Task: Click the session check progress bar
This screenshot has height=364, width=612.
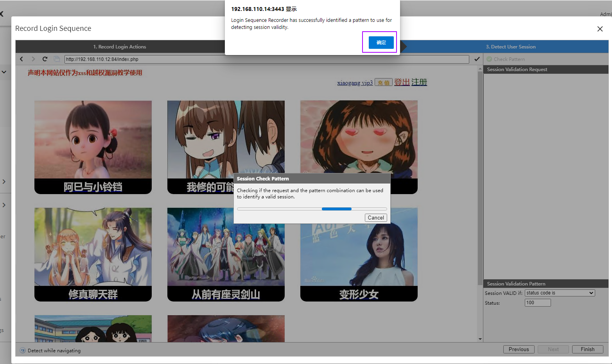Action: click(312, 209)
